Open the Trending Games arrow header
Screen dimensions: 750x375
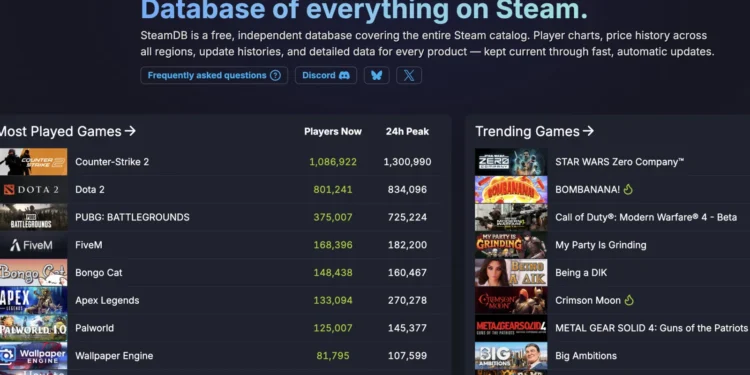pyautogui.click(x=534, y=132)
